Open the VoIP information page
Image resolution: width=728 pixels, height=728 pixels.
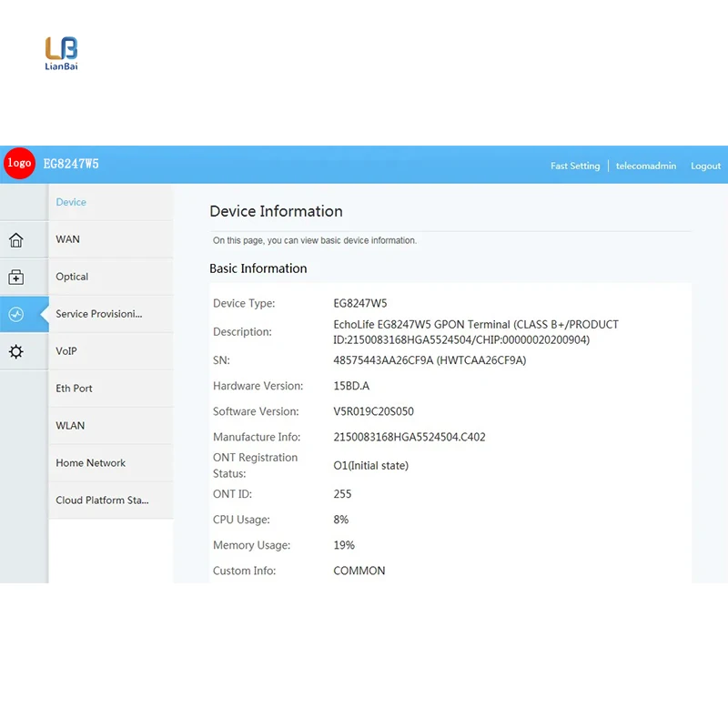pyautogui.click(x=66, y=351)
